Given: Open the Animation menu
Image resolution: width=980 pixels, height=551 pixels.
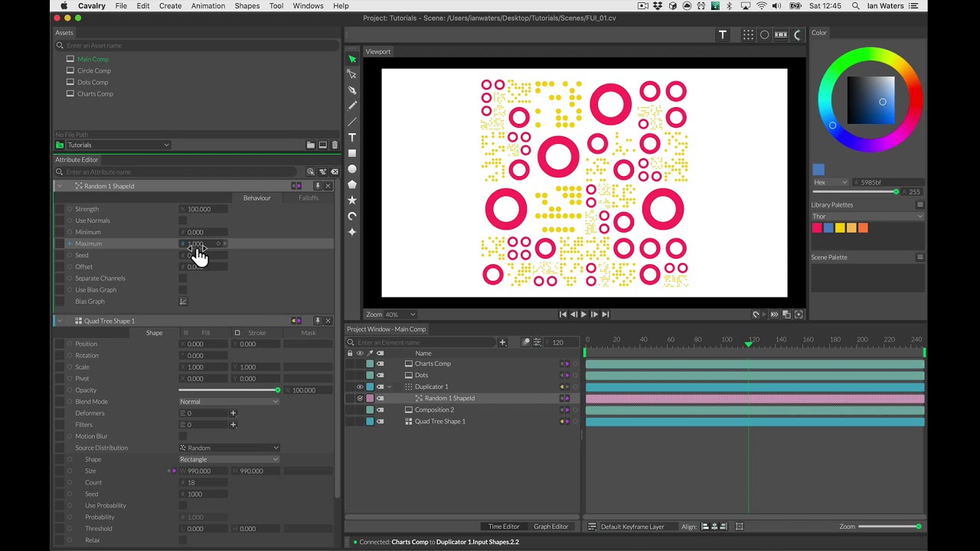Looking at the screenshot, I should pos(207,6).
